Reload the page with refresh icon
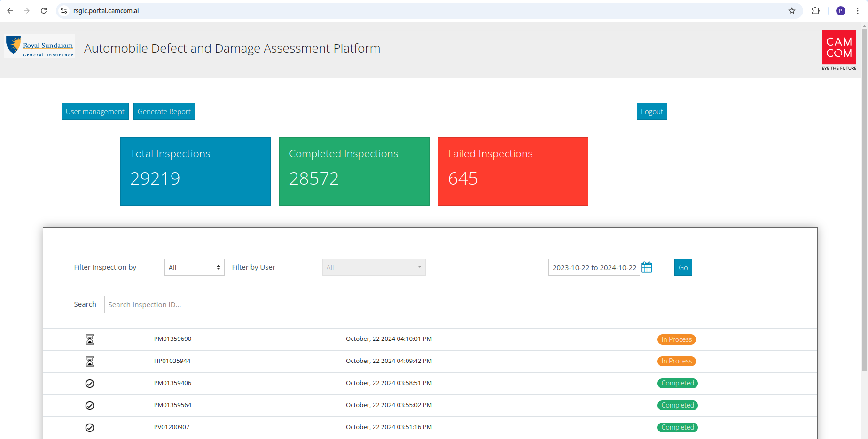The height and width of the screenshot is (439, 868). [x=44, y=11]
